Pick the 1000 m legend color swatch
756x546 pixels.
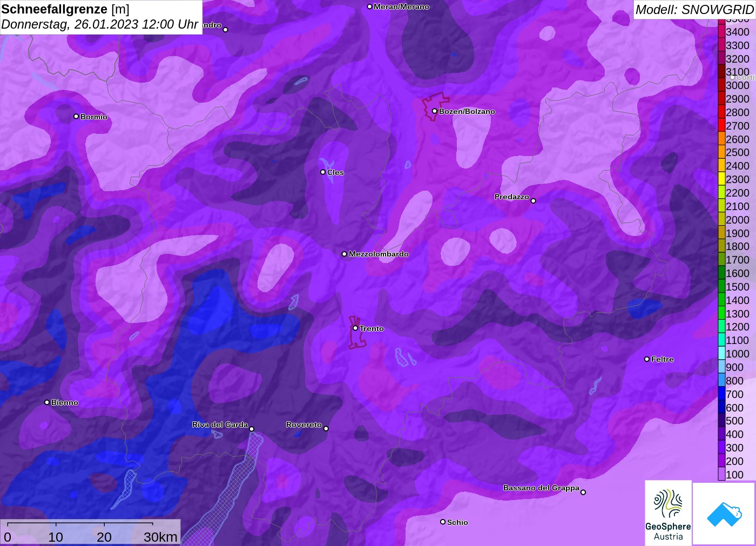pos(721,353)
